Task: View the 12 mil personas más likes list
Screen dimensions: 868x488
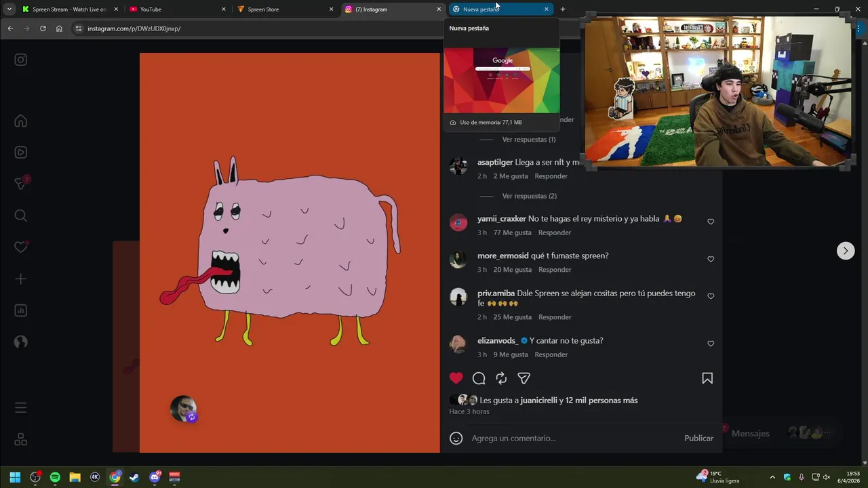Action: (x=601, y=401)
